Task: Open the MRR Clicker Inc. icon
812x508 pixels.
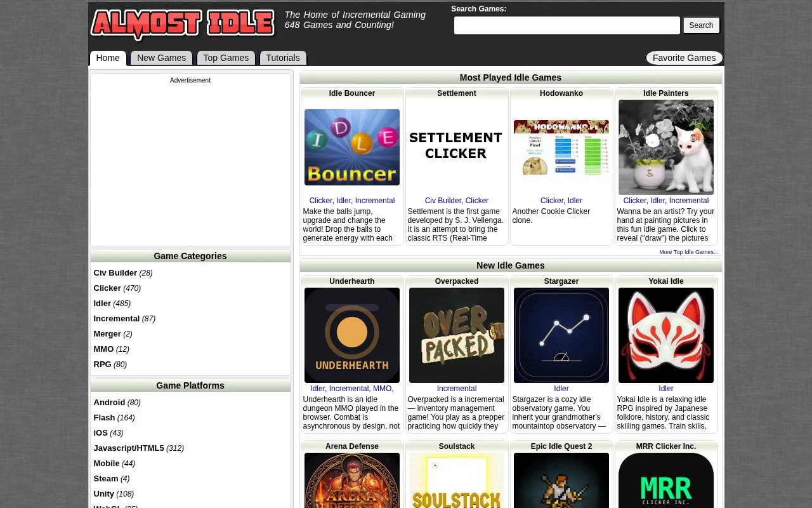Action: (x=666, y=480)
